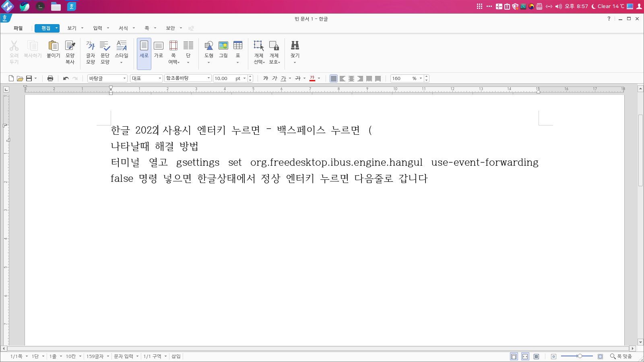644x362 pixels.
Task: Click the 문자 입력 status button
Action: (x=124, y=356)
